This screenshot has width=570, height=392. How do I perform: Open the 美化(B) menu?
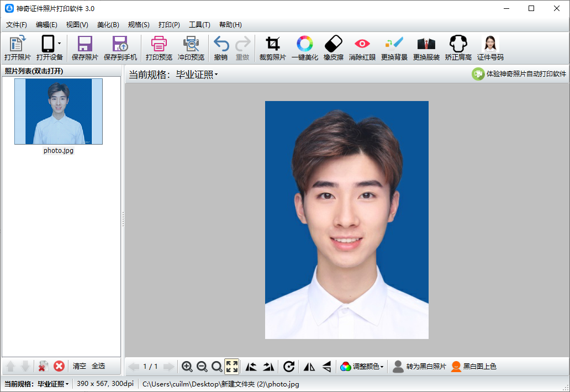pyautogui.click(x=108, y=25)
